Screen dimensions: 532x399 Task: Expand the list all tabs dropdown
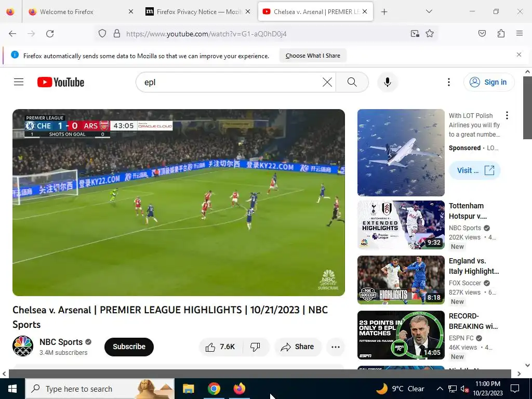(429, 11)
